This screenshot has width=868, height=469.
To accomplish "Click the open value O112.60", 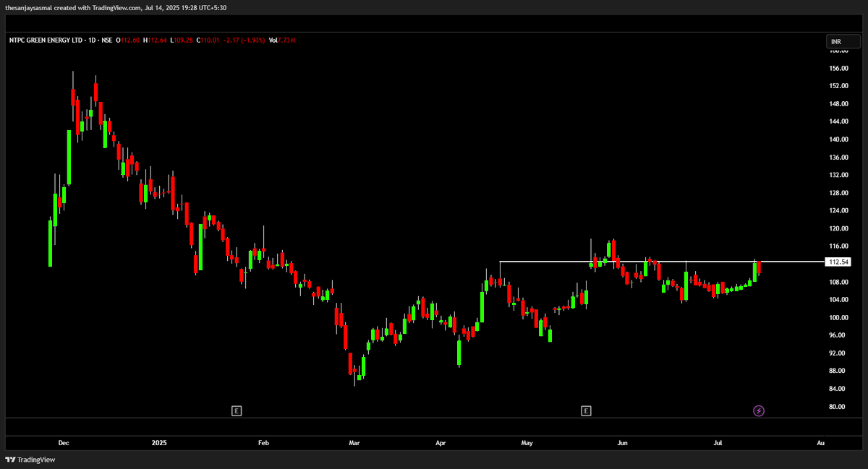I will click(129, 40).
